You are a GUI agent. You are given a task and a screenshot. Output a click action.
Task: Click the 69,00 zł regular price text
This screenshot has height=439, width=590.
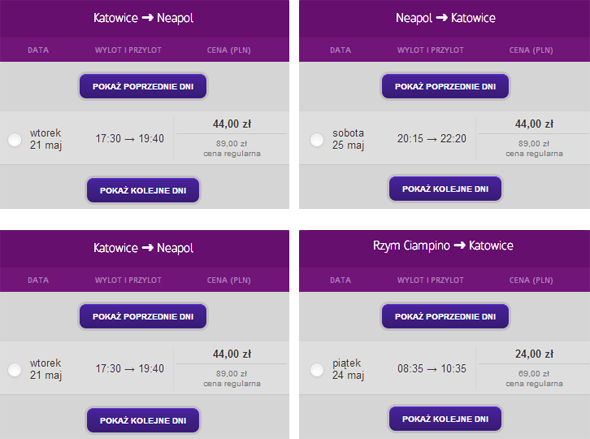click(x=534, y=374)
